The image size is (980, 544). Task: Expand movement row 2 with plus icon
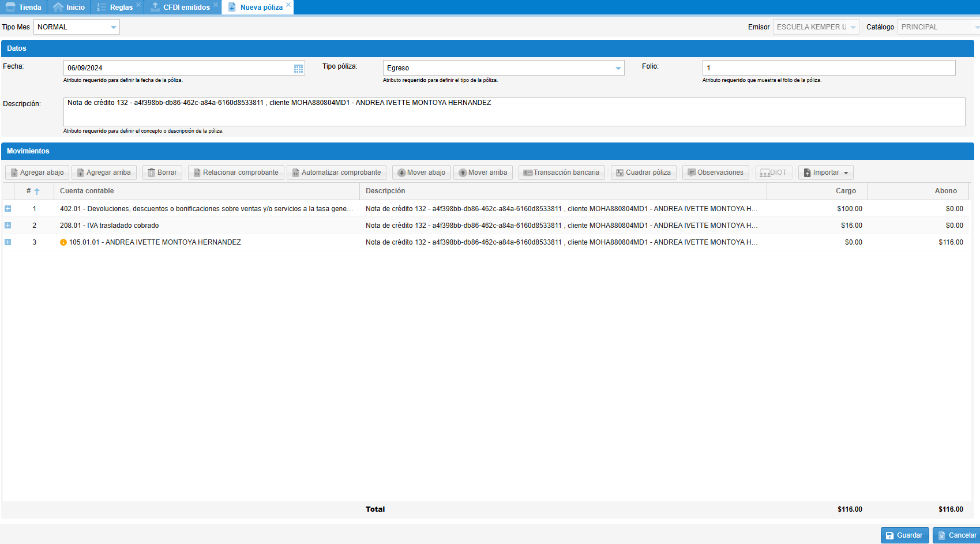8,226
